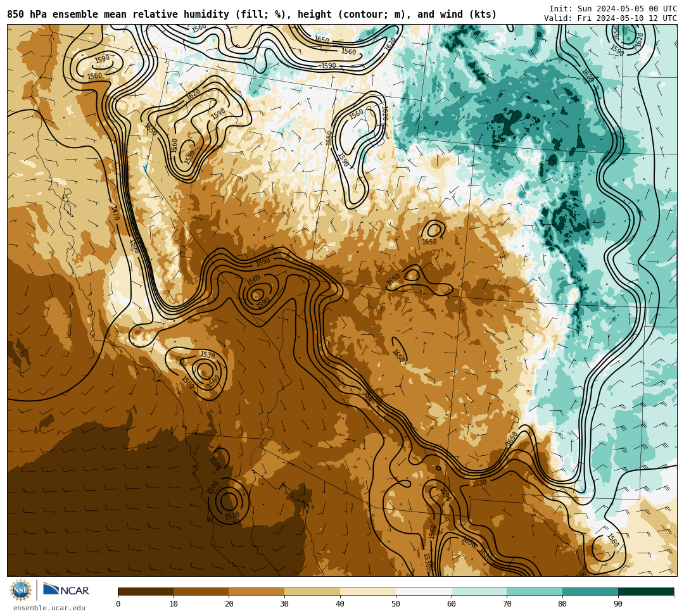
Task: Click the NSF logo
Action: (21, 590)
